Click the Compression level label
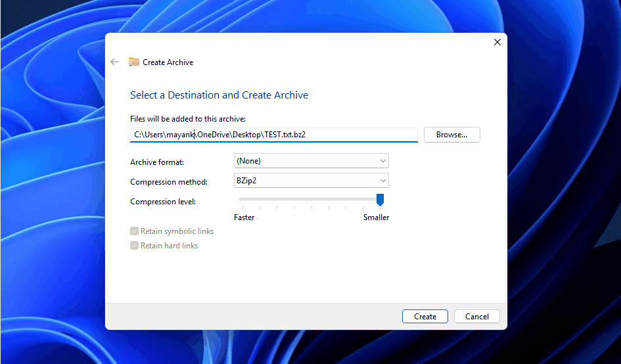Viewport: 621px width, 364px height. click(x=163, y=202)
